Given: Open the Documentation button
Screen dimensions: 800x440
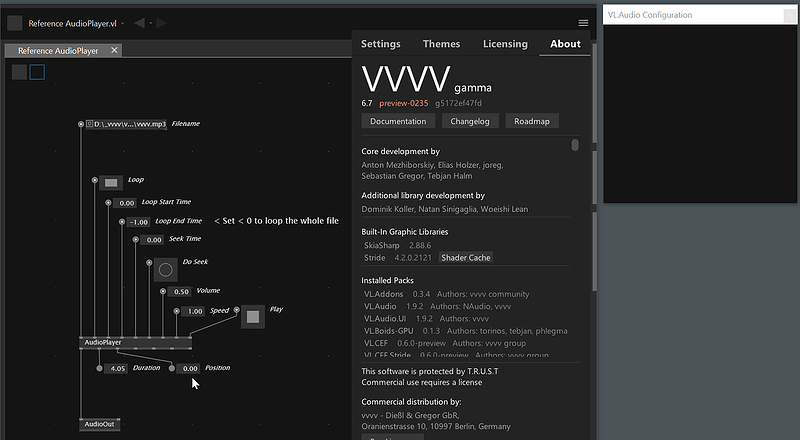Looking at the screenshot, I should pyautogui.click(x=398, y=121).
